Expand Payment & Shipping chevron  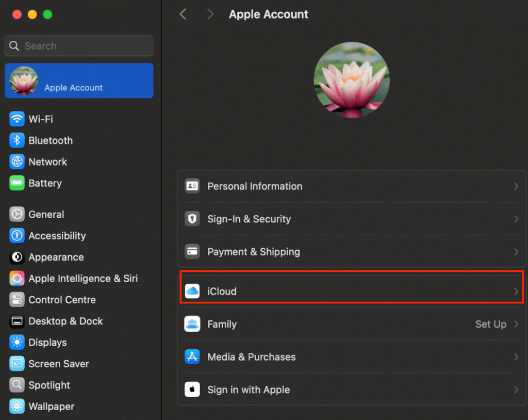tap(516, 252)
